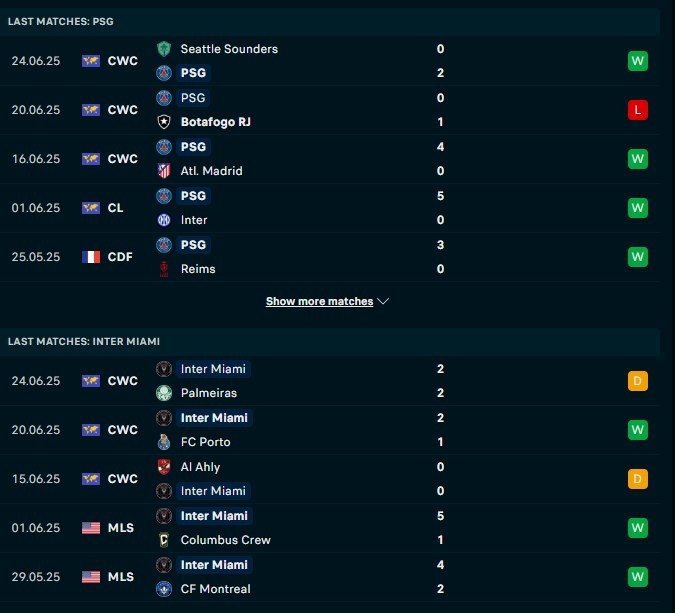Open the PSG vs Inter CL match row

pos(330,208)
